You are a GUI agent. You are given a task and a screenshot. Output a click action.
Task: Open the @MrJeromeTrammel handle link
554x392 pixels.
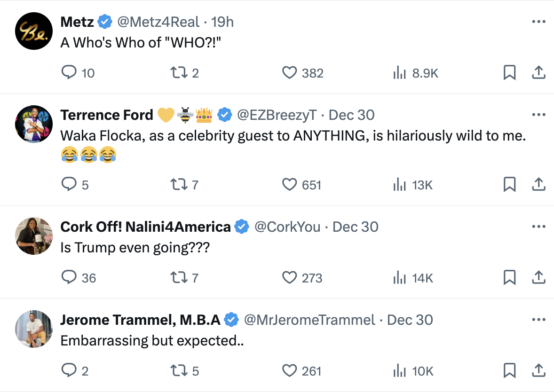(309, 320)
